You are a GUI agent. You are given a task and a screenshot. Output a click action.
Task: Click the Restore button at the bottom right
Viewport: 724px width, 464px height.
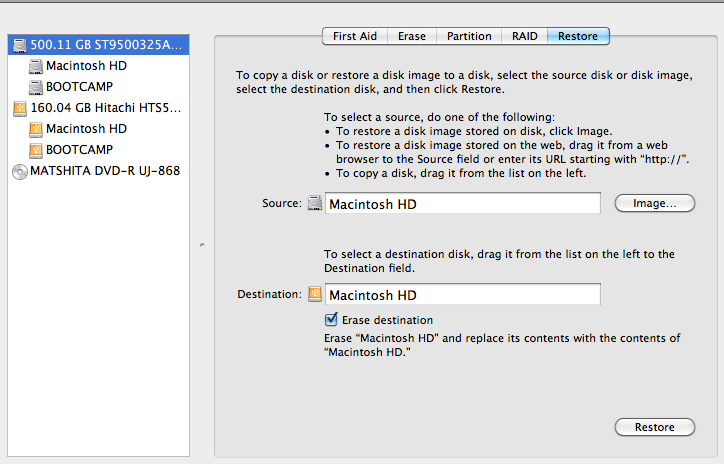click(655, 427)
